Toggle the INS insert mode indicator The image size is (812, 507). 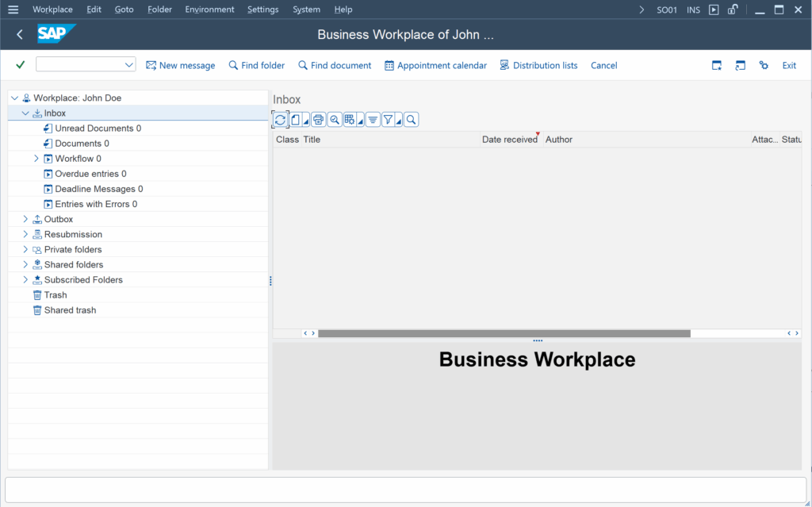coord(693,10)
